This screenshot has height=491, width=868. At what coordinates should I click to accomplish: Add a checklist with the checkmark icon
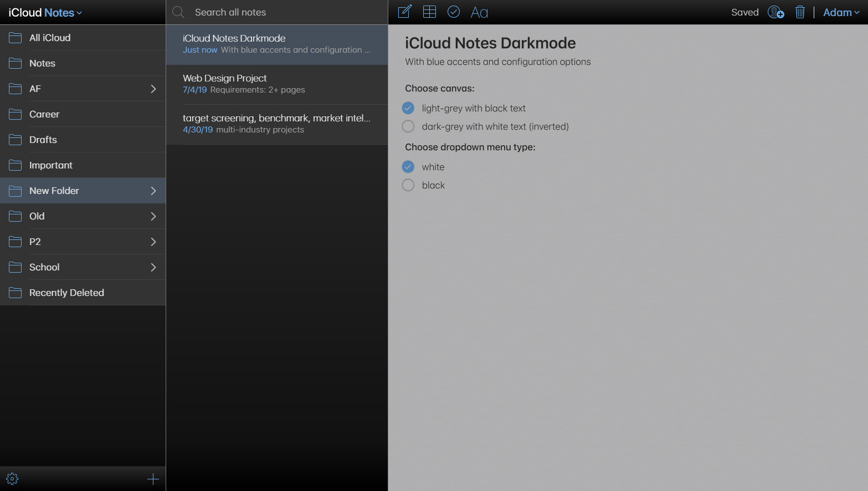tap(454, 12)
